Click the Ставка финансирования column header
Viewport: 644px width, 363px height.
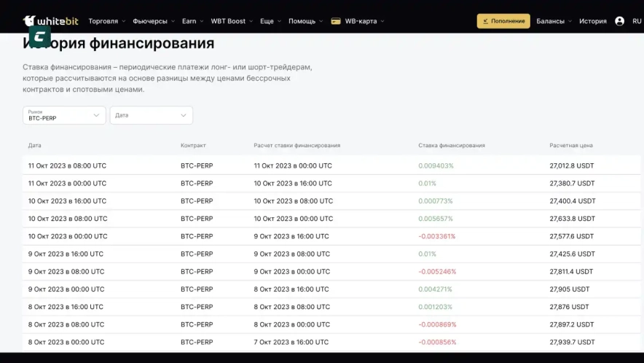451,146
